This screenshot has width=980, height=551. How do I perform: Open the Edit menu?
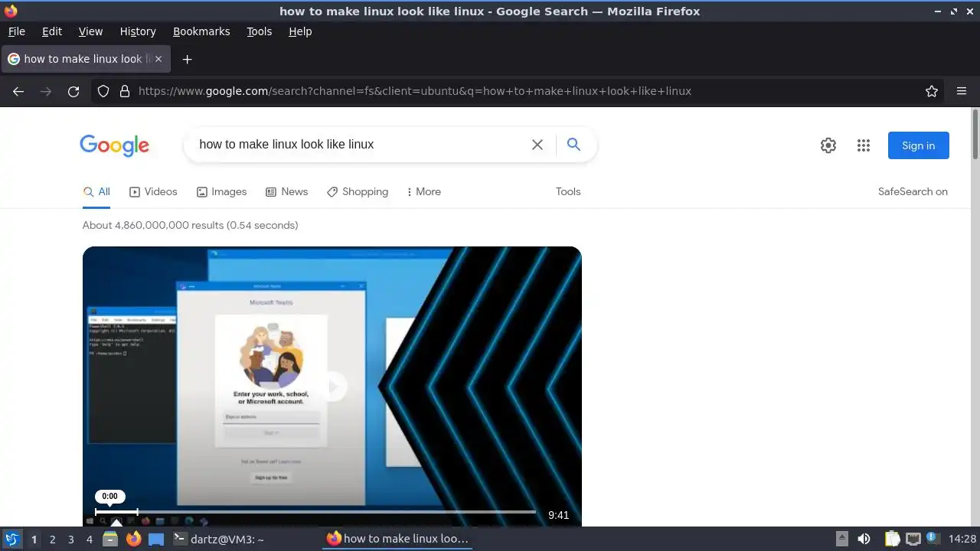tap(52, 31)
